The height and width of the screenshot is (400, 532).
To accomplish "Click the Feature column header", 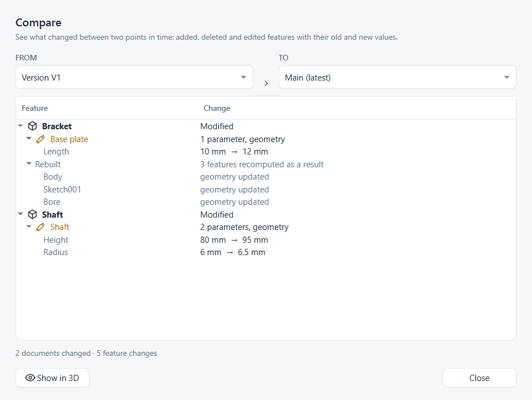I will tap(35, 108).
